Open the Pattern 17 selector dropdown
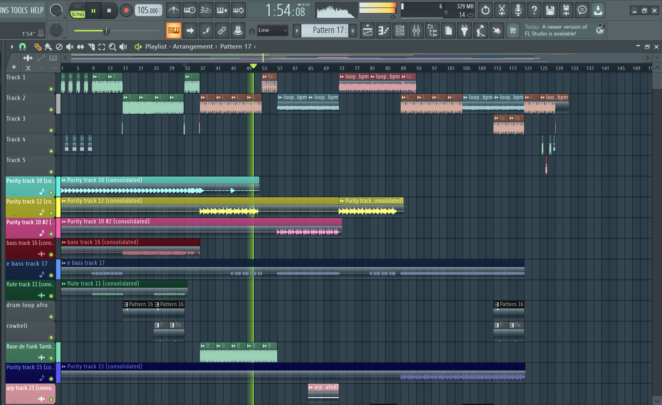This screenshot has height=405, width=662. 326,30
